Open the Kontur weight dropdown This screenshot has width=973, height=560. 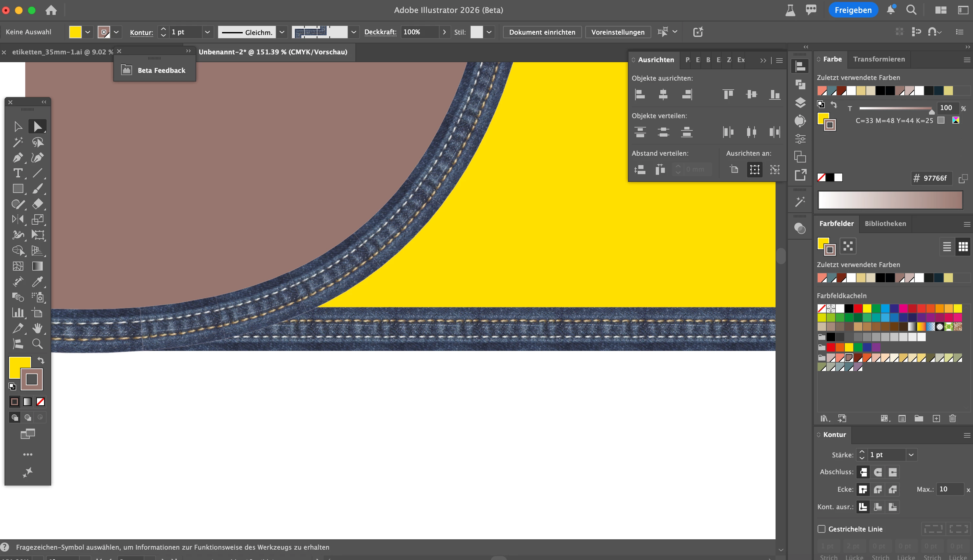[x=207, y=32]
